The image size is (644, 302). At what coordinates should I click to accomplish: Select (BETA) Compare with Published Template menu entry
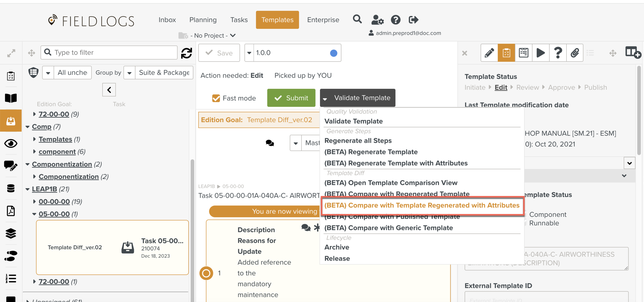click(x=392, y=216)
